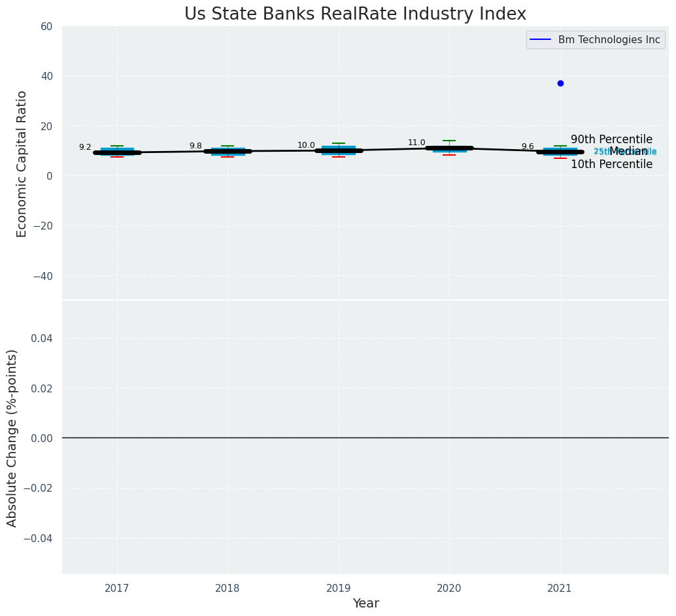676x616 pixels.
Task: Click the 90th Percentile annotation
Action: [611, 139]
